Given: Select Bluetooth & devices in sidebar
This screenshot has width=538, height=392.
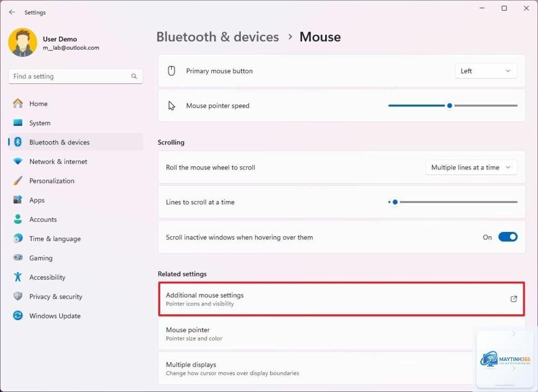Looking at the screenshot, I should point(76,142).
